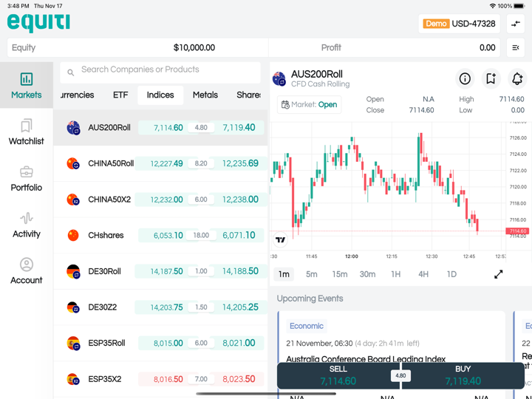This screenshot has height=399, width=532.
Task: Open the Activity pulse icon
Action: pos(27,219)
